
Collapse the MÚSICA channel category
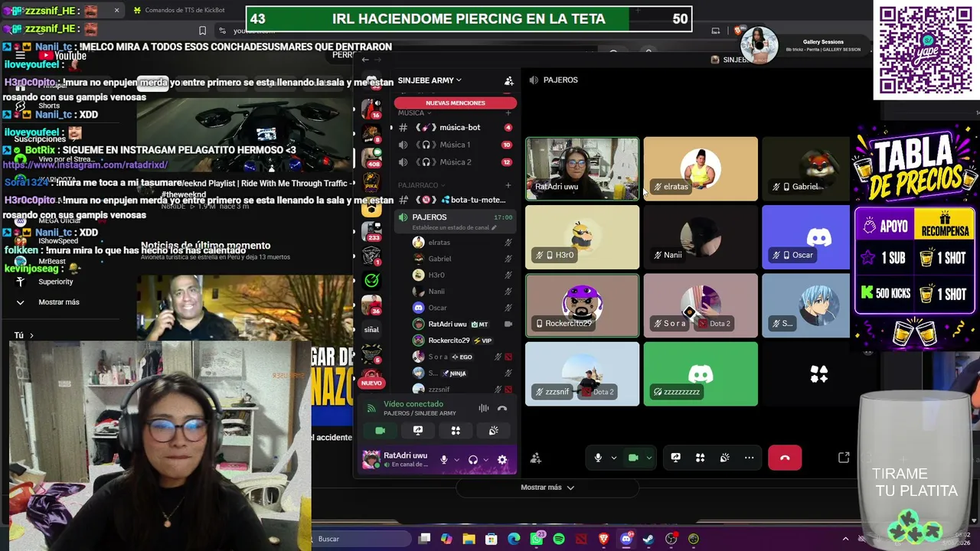pyautogui.click(x=414, y=113)
